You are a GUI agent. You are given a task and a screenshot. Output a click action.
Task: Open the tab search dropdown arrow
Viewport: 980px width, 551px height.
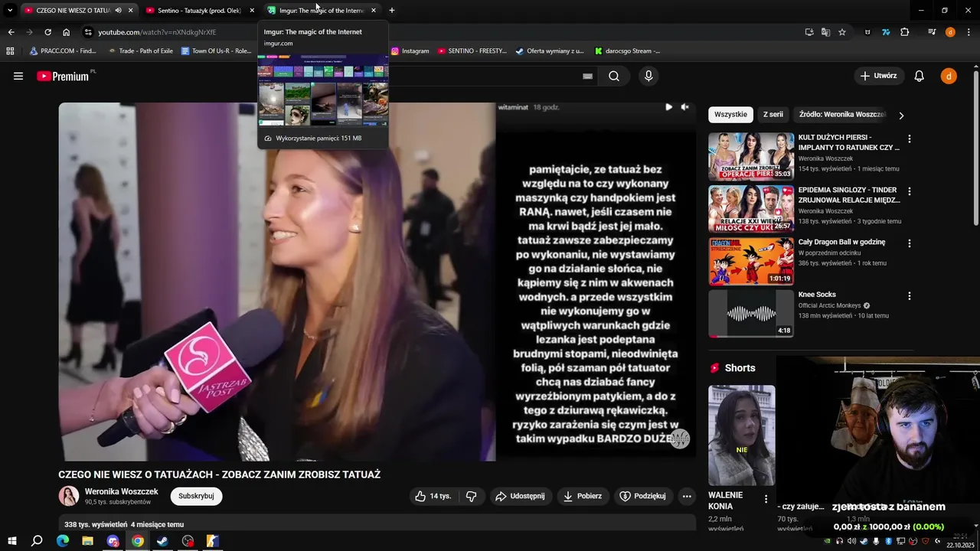coord(10,11)
